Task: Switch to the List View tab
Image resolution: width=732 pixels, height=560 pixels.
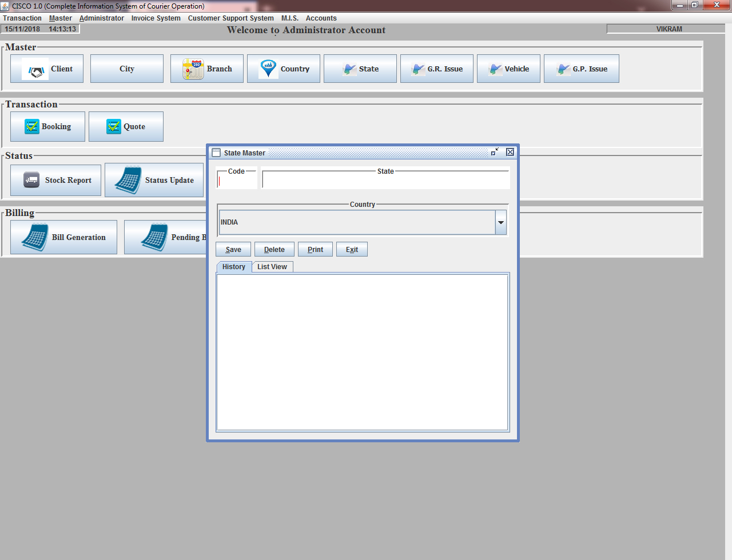Action: click(272, 267)
